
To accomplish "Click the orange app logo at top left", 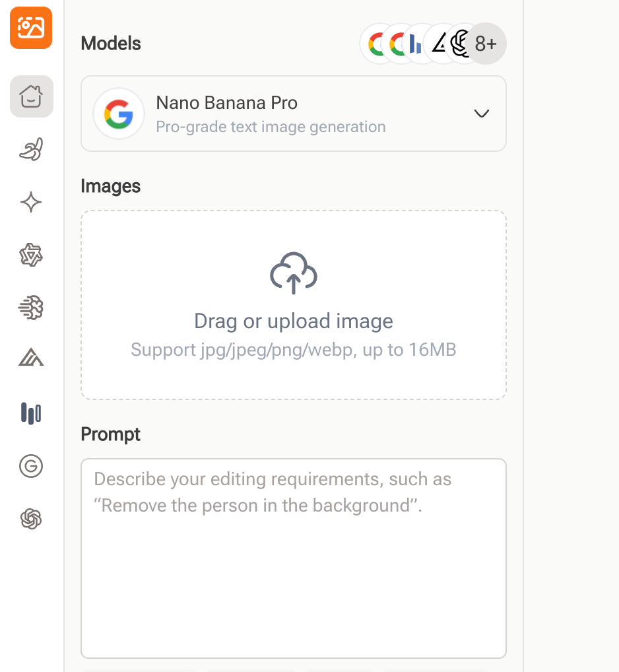I will tap(30, 28).
